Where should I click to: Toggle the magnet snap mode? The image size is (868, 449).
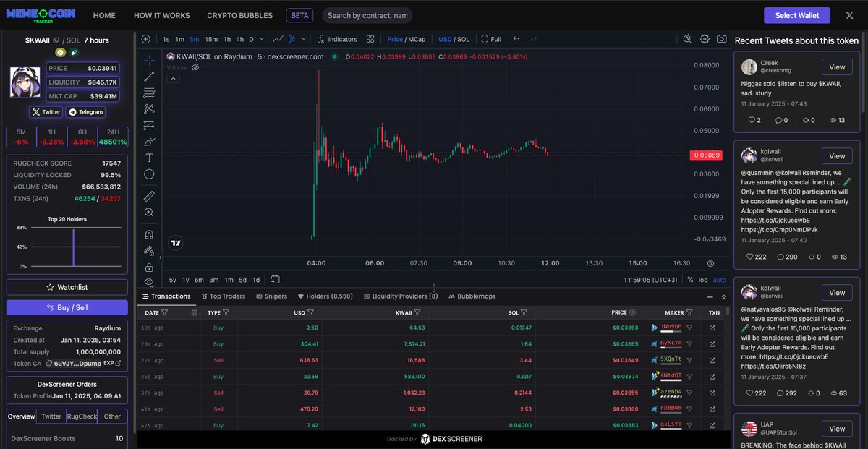(149, 234)
